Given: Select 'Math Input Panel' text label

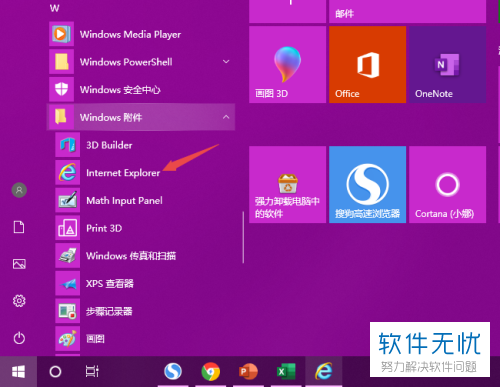Looking at the screenshot, I should click(124, 200).
